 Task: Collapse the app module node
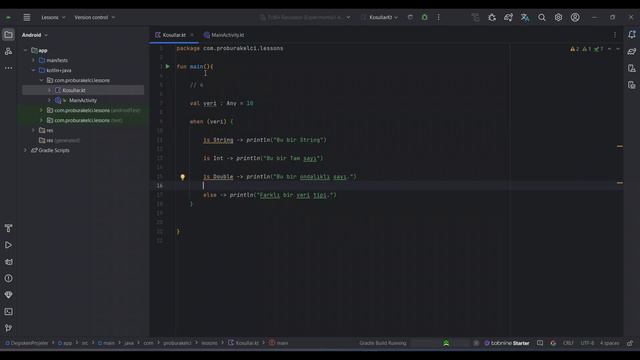25,50
